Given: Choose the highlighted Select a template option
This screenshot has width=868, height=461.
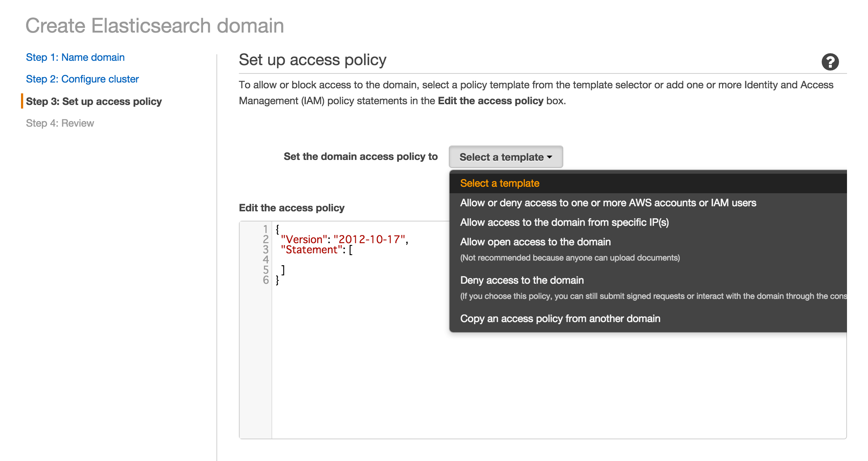Looking at the screenshot, I should [x=648, y=183].
